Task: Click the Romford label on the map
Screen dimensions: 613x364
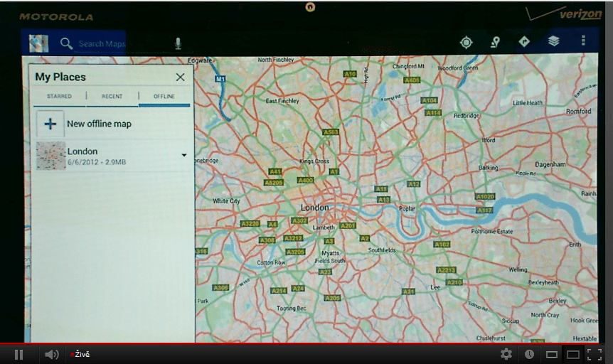Action: 579,112
